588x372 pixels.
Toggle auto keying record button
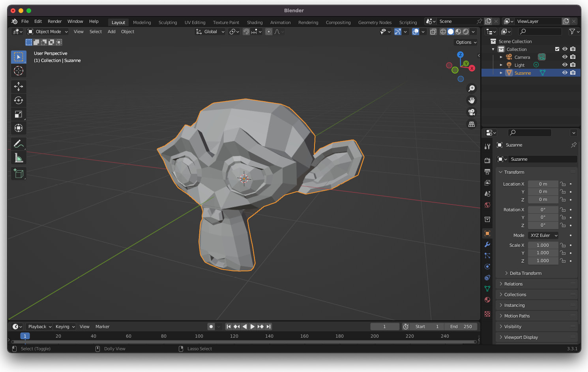point(211,327)
